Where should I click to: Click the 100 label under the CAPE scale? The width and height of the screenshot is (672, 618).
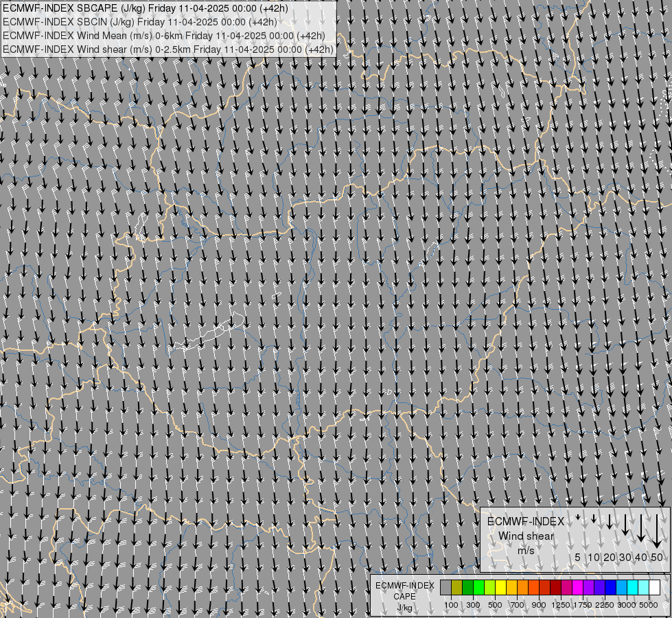click(x=451, y=605)
